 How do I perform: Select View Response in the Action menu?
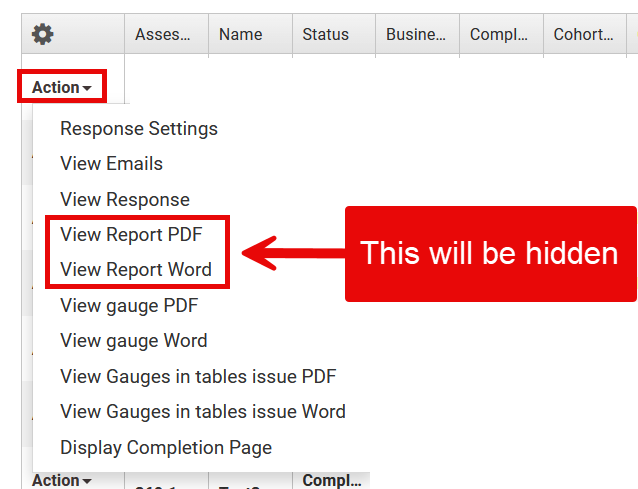(x=124, y=199)
